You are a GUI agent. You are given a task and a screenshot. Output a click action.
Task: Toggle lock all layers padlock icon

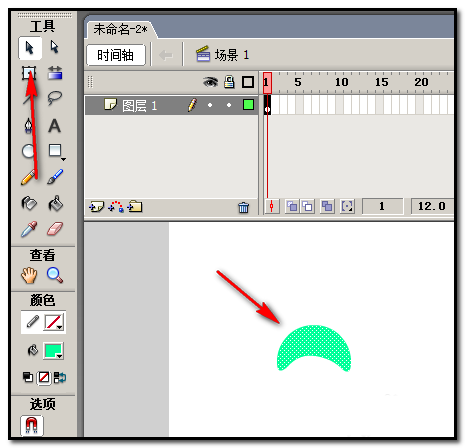click(x=229, y=82)
